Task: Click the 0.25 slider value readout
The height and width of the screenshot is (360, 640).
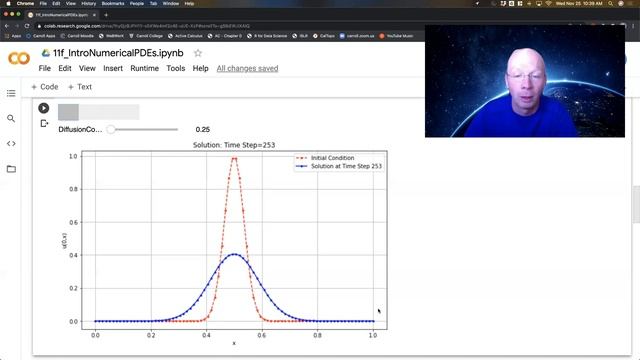Action: pos(202,129)
